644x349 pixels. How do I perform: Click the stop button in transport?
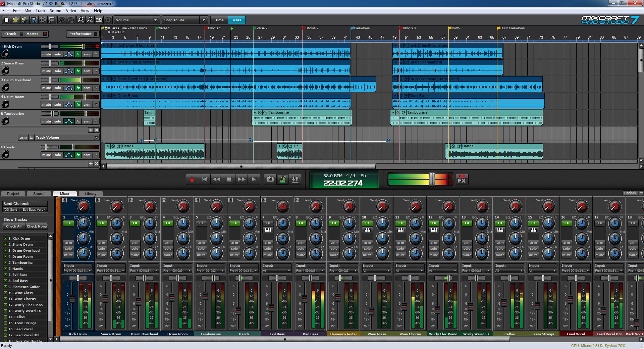(x=229, y=180)
